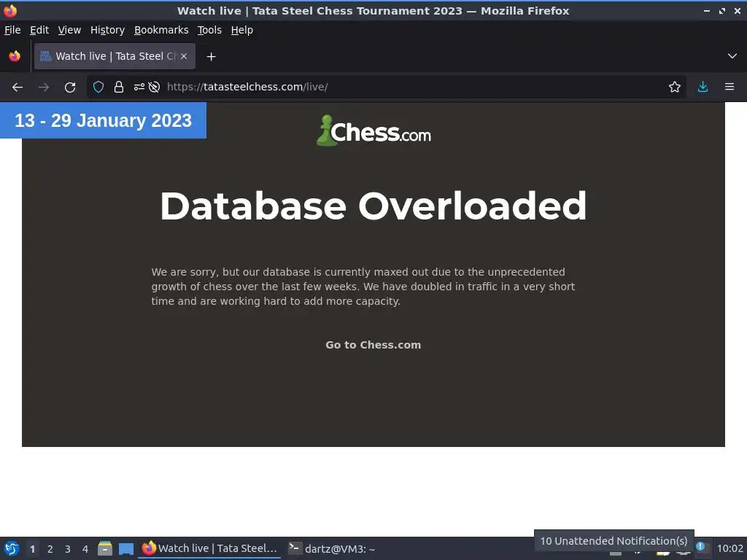Open Firefox View pinned tab icon
The image size is (747, 560).
[15, 56]
